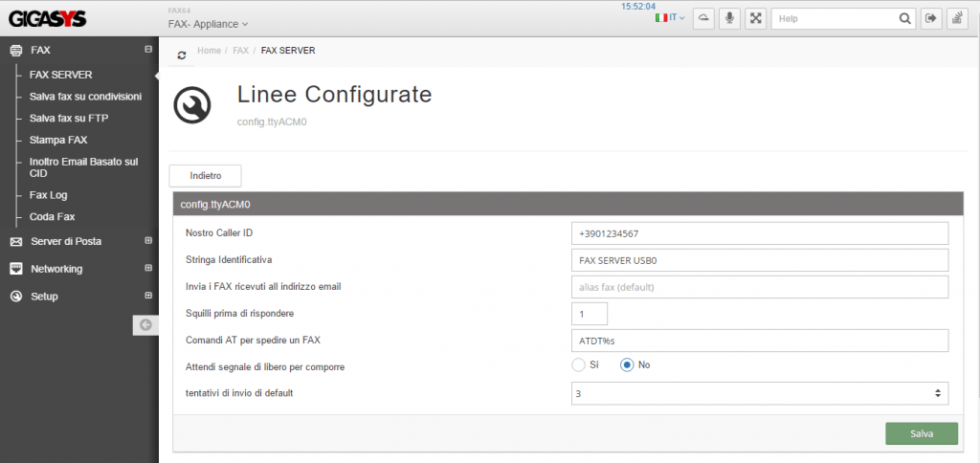Click the logout arrow icon
980x463 pixels.
931,18
